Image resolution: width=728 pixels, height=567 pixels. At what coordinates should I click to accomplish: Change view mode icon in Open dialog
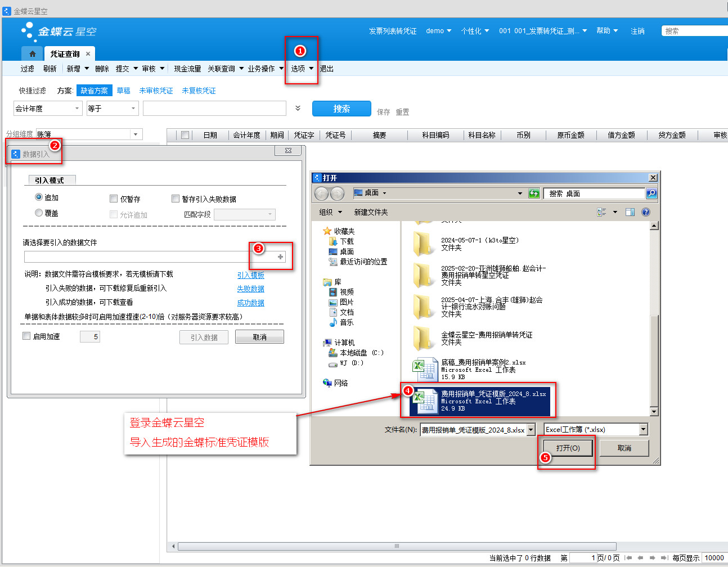(x=601, y=212)
